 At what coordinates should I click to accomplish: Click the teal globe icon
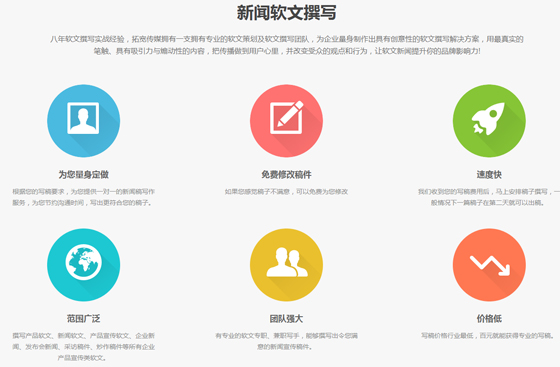[84, 265]
